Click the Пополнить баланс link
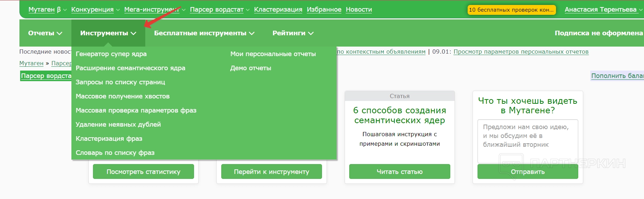This screenshot has width=644, height=199. (x=617, y=76)
